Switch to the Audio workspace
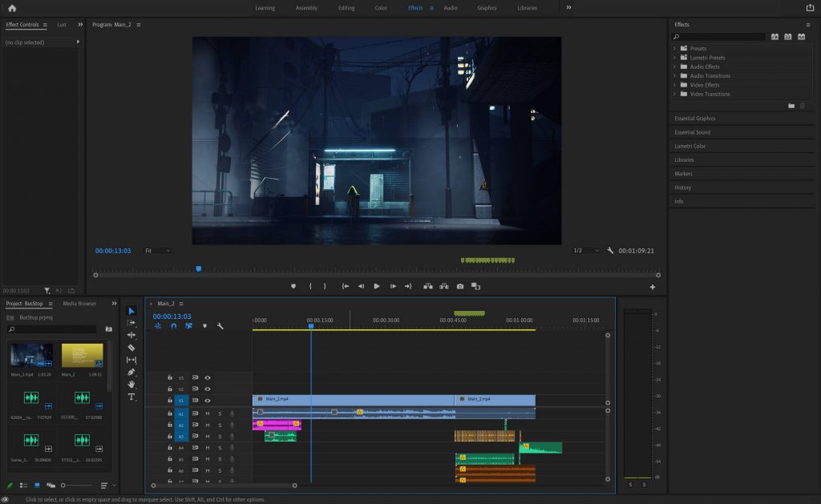 pos(451,8)
